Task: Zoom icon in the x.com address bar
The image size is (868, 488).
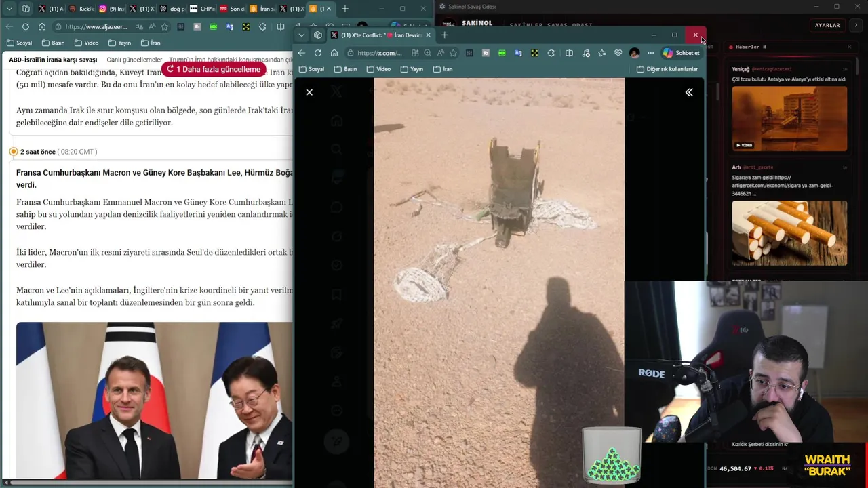Action: (427, 53)
